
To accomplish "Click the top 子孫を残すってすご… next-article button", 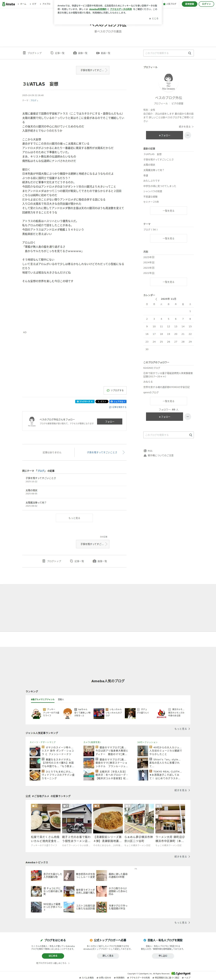I will coord(93,70).
